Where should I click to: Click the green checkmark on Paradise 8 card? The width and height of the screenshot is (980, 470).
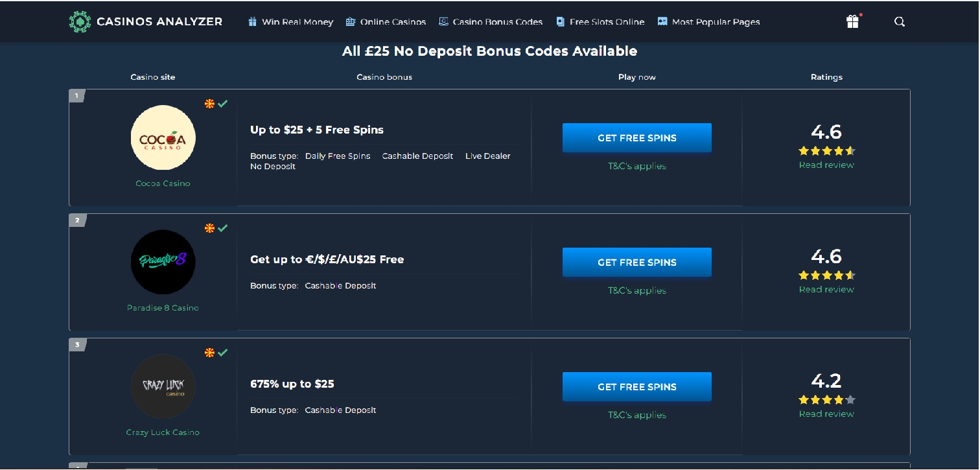(223, 228)
